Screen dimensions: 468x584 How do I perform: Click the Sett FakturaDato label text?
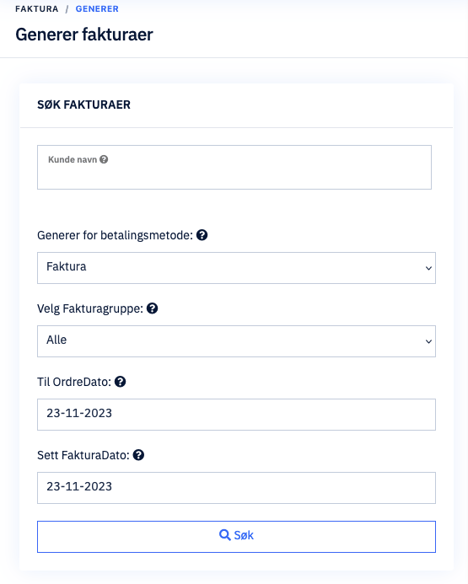[x=83, y=456]
